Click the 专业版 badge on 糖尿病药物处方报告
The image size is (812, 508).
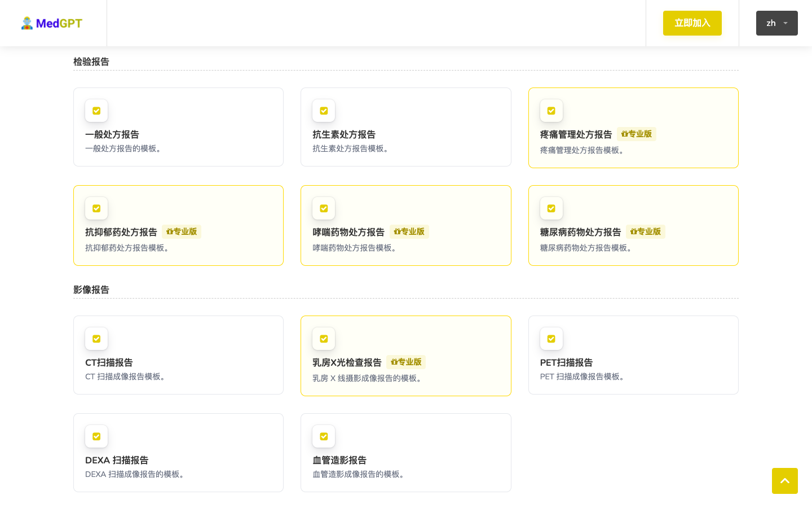pyautogui.click(x=646, y=231)
